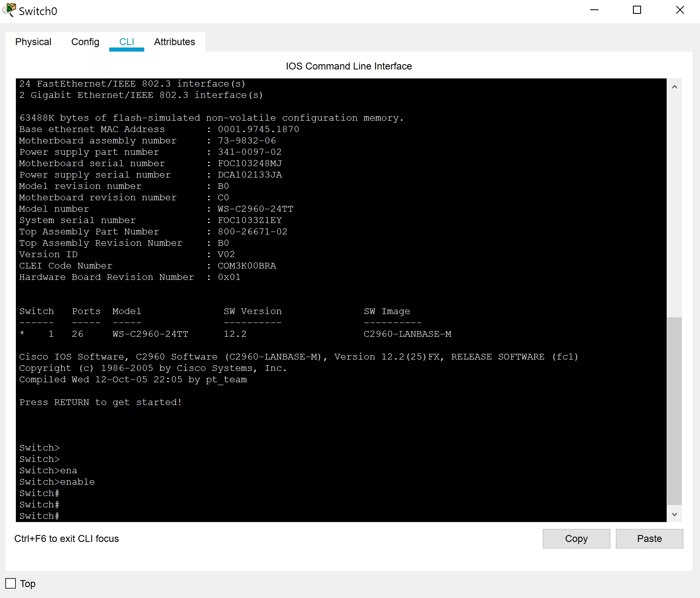The image size is (700, 598).
Task: Click the 'IOS Command Line Interface' heading
Action: [349, 66]
